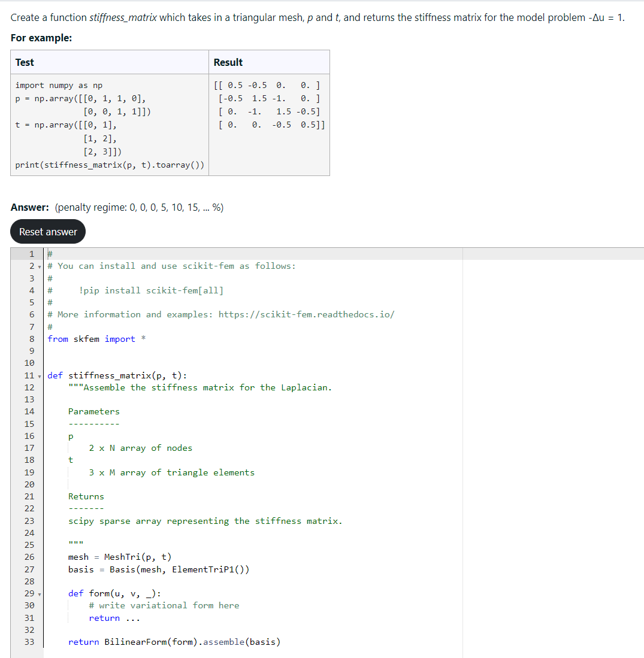Collapse the comment block at line 2
This screenshot has width=644, height=658.
40,265
